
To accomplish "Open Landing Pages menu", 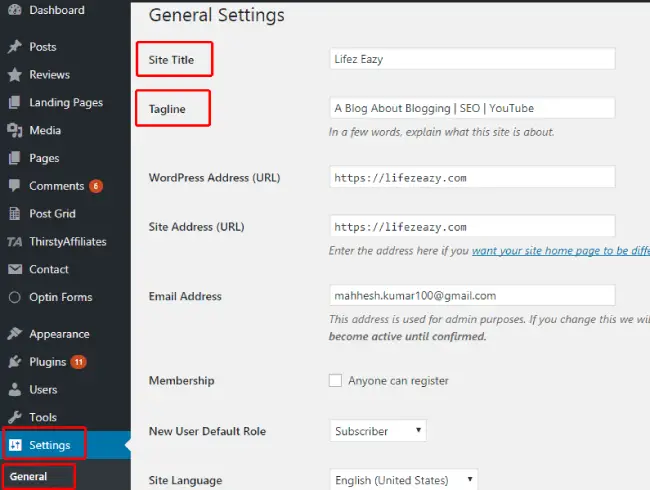I will (65, 102).
